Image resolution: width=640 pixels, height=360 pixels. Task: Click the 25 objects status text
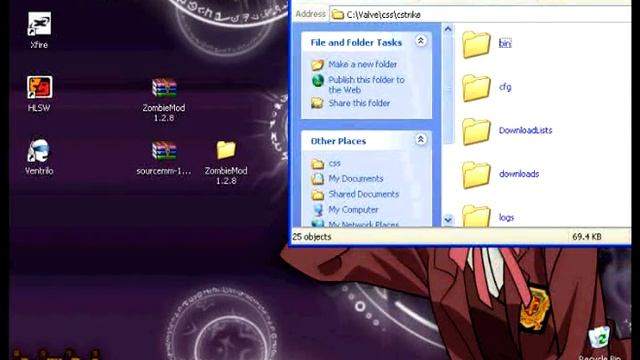click(x=312, y=237)
